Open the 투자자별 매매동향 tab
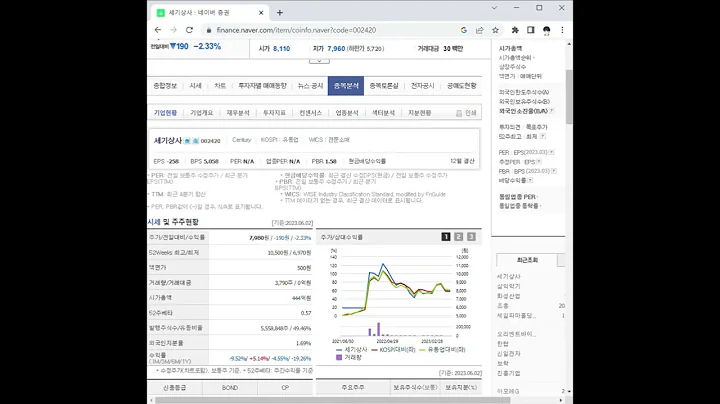 click(x=262, y=86)
